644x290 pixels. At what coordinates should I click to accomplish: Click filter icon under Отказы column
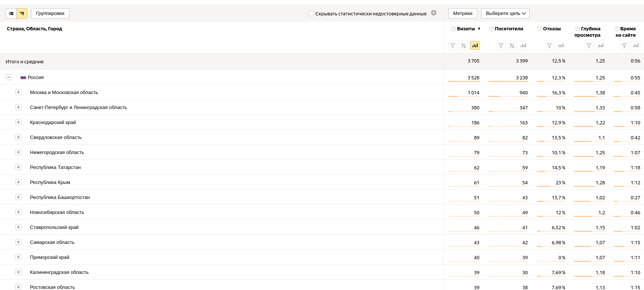click(x=549, y=46)
